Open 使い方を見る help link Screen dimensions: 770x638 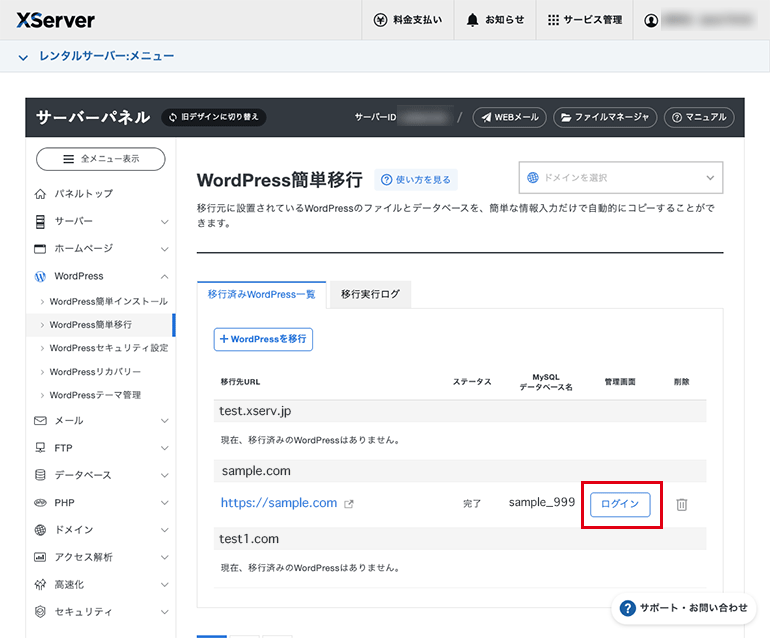point(416,180)
